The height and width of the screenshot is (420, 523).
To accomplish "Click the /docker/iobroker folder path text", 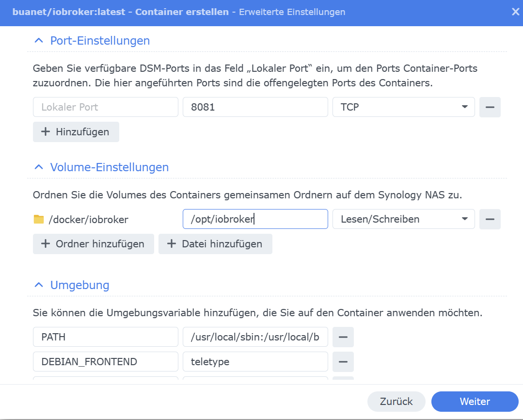I will pyautogui.click(x=88, y=219).
